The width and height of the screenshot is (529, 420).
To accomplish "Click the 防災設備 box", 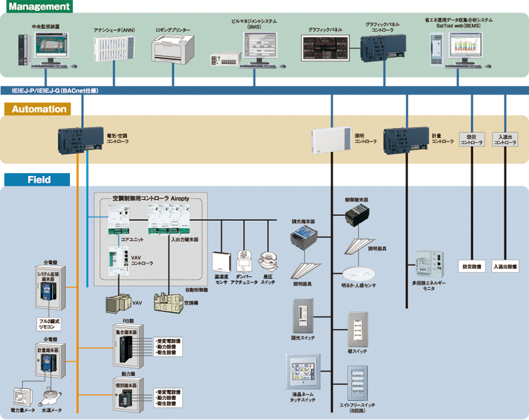I will pos(471,265).
